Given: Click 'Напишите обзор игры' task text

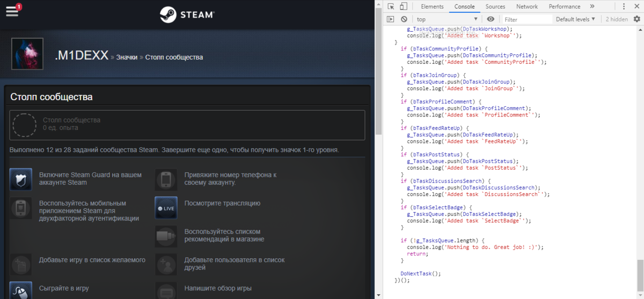Looking at the screenshot, I should (218, 289).
